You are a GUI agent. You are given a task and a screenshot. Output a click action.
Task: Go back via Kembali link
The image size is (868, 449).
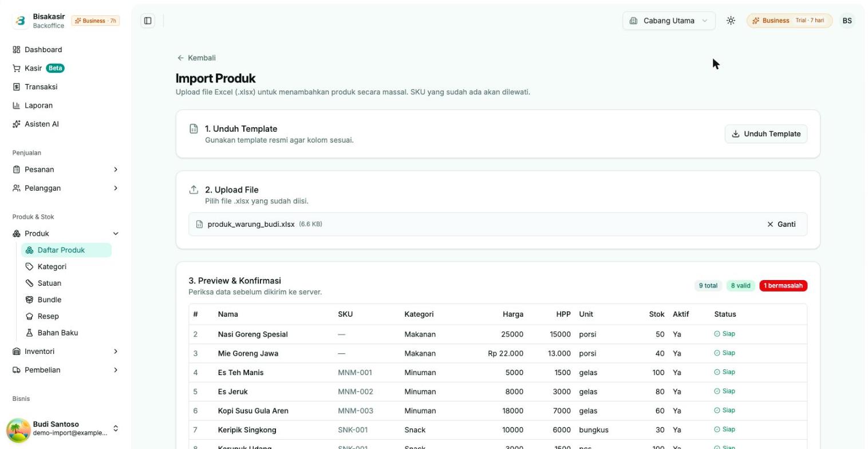pyautogui.click(x=196, y=58)
